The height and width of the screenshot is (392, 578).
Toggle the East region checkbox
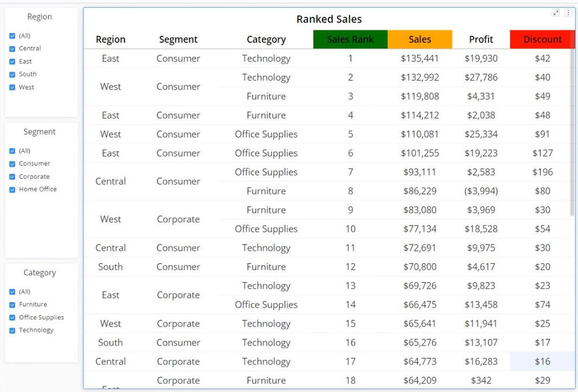tap(13, 61)
